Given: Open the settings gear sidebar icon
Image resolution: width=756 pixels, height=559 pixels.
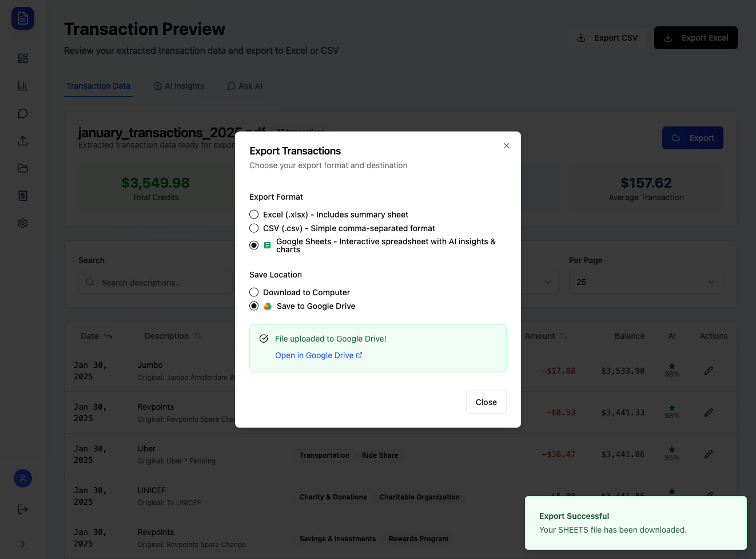Looking at the screenshot, I should (x=23, y=223).
